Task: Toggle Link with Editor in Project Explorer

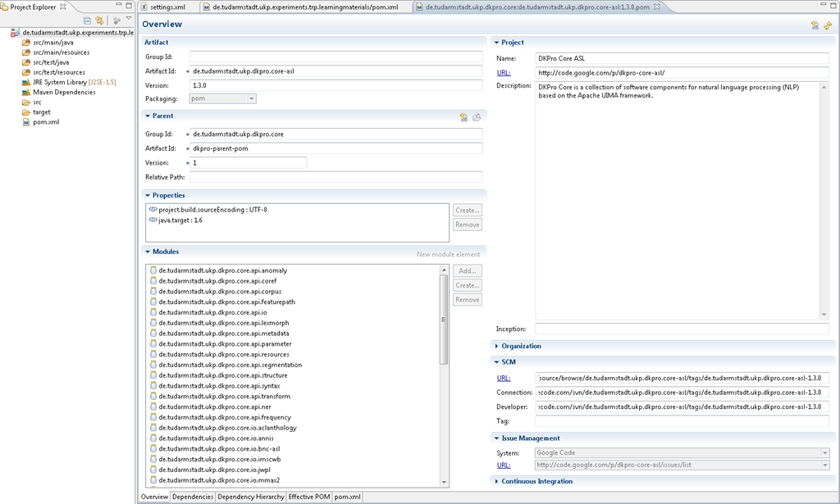Action: pos(99,20)
